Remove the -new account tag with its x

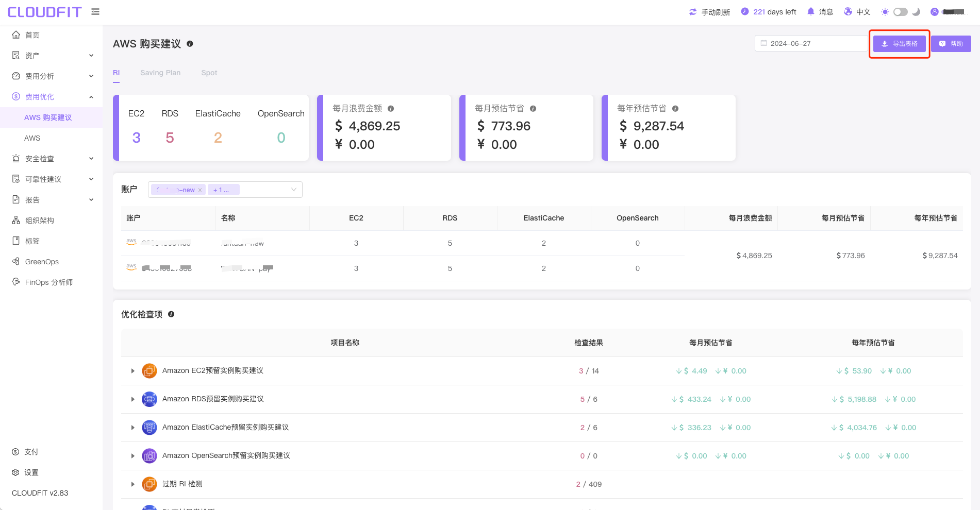tap(200, 190)
